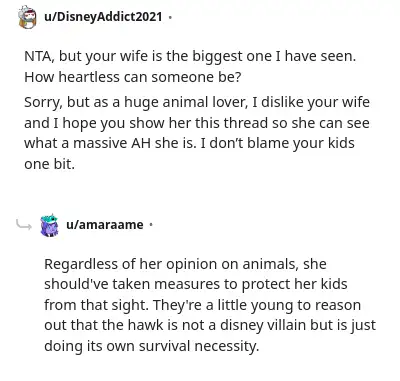Click the DisneyAddict2021 snoo avatar
Screen dimensions: 400x381
pyautogui.click(x=27, y=17)
